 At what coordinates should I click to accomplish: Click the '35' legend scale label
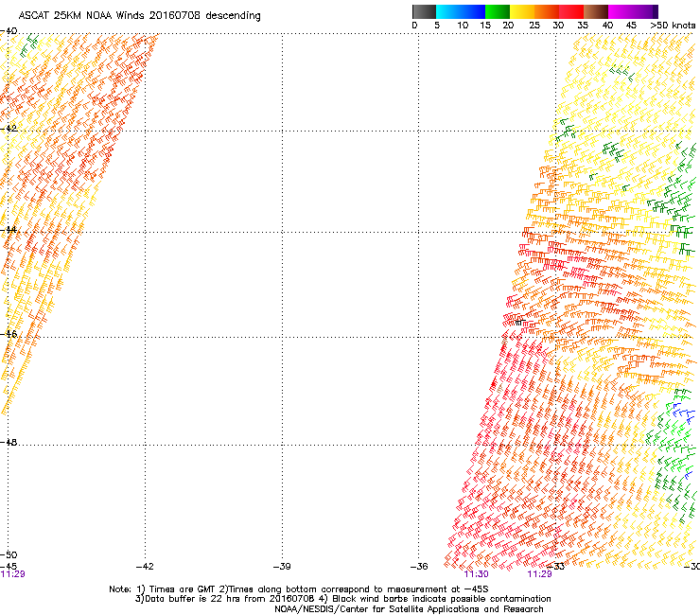[x=583, y=26]
